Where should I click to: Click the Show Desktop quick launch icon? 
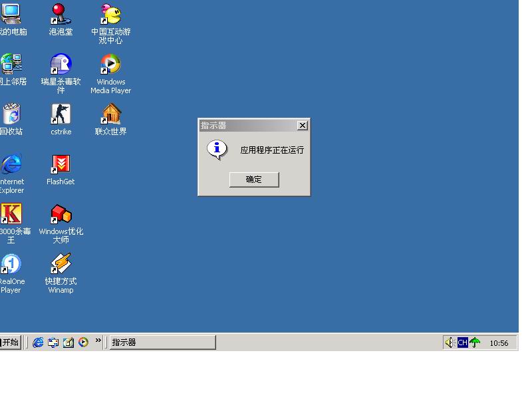coord(53,342)
